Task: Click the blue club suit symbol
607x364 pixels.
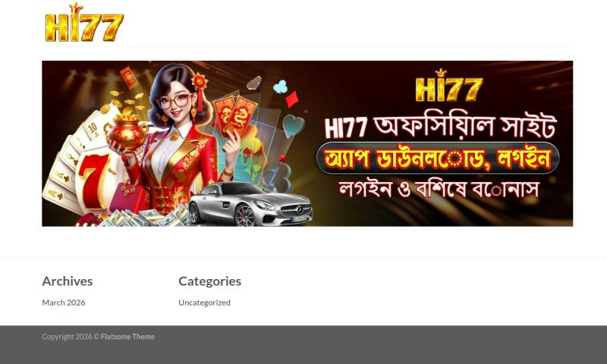Action: click(x=281, y=86)
